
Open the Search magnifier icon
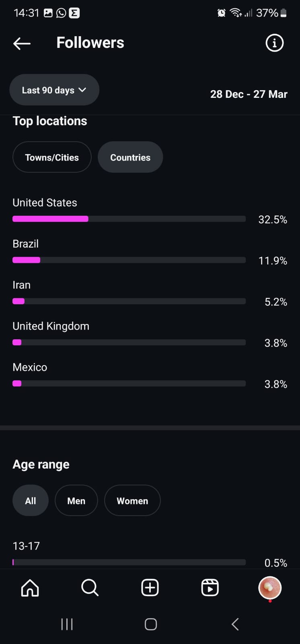point(90,588)
